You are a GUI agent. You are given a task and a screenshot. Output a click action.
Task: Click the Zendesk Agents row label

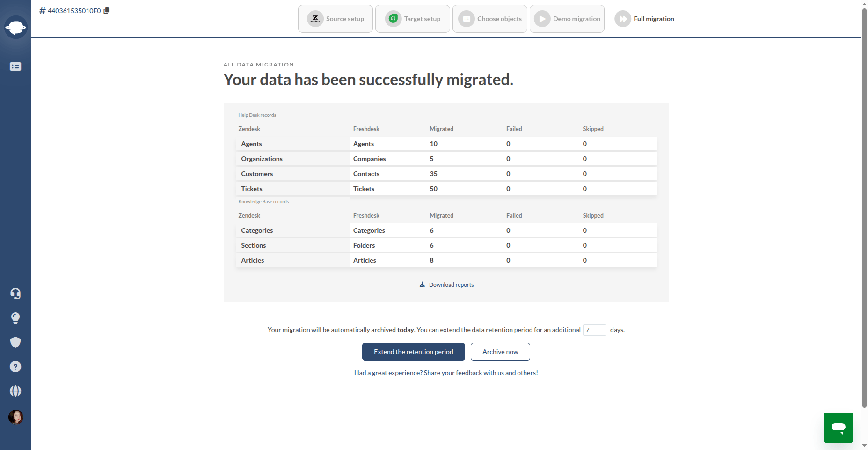tap(251, 144)
